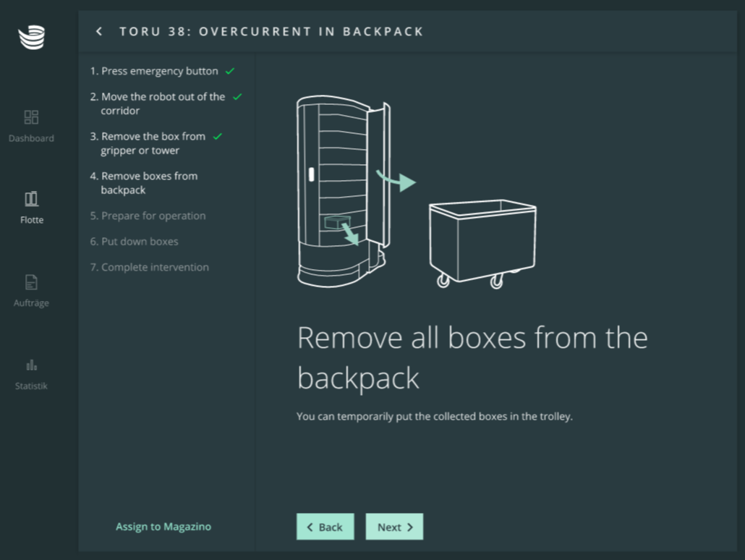Image resolution: width=745 pixels, height=560 pixels.
Task: Open the Statistik bar chart icon
Action: point(31,365)
